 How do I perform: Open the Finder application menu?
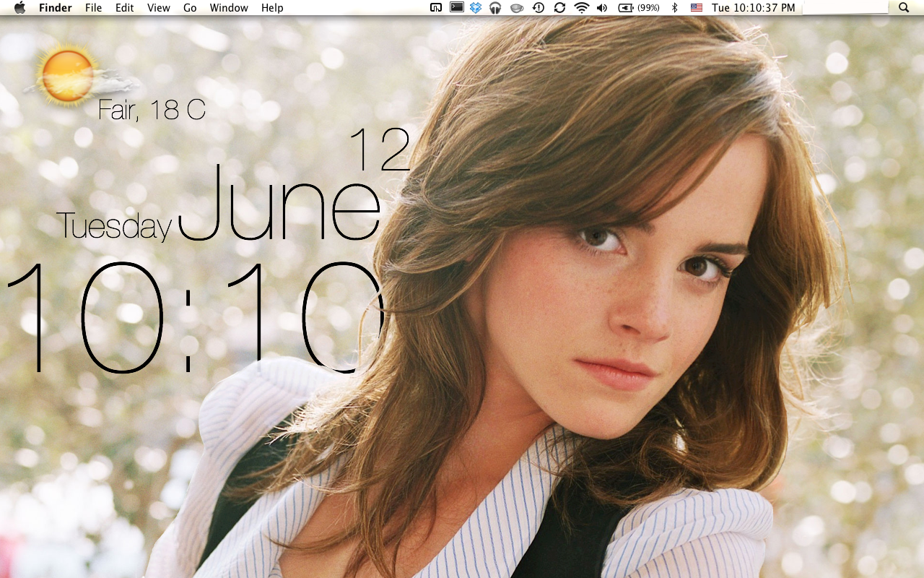pyautogui.click(x=56, y=8)
